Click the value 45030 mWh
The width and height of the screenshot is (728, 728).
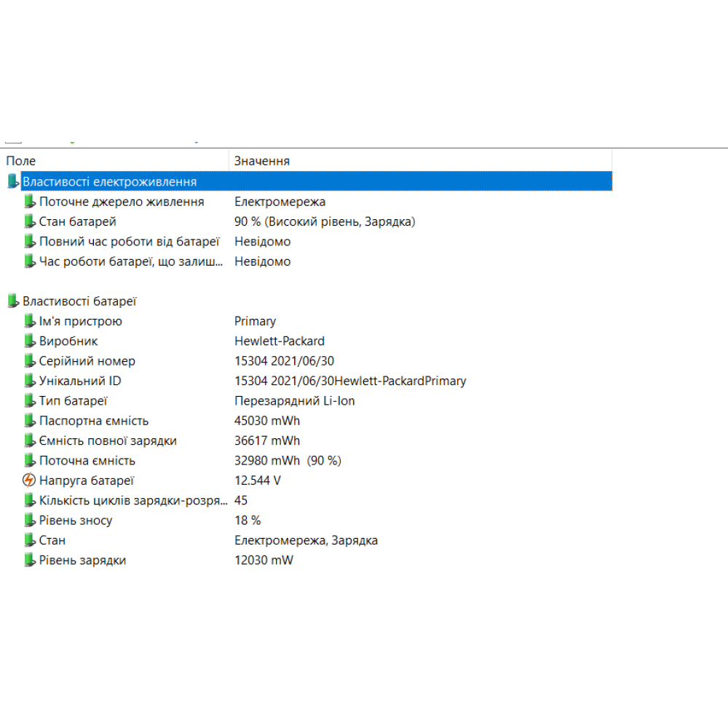pyautogui.click(x=267, y=421)
